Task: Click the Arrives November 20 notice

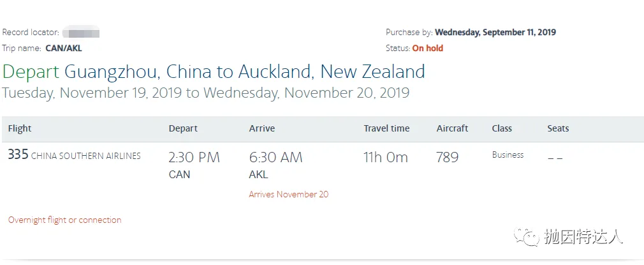Action: click(x=288, y=194)
